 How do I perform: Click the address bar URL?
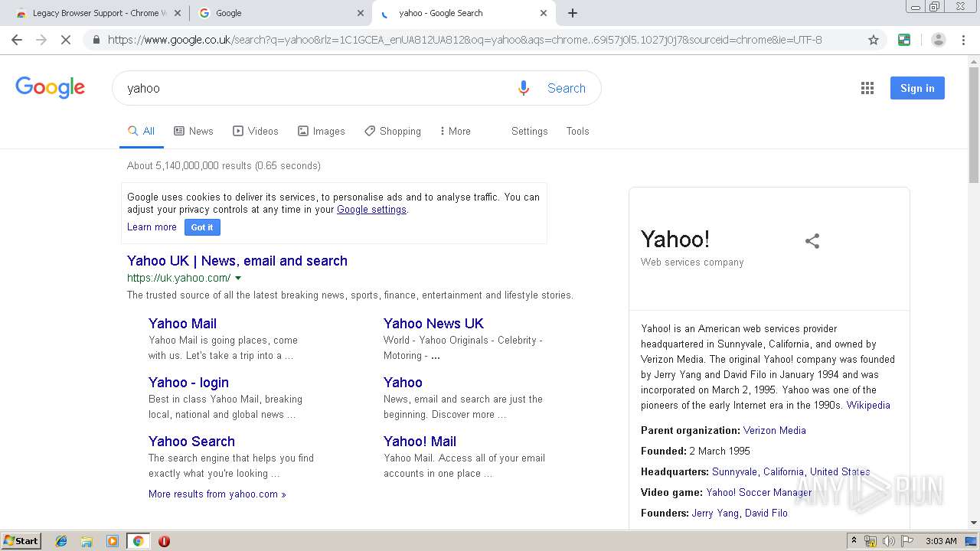[x=465, y=40]
